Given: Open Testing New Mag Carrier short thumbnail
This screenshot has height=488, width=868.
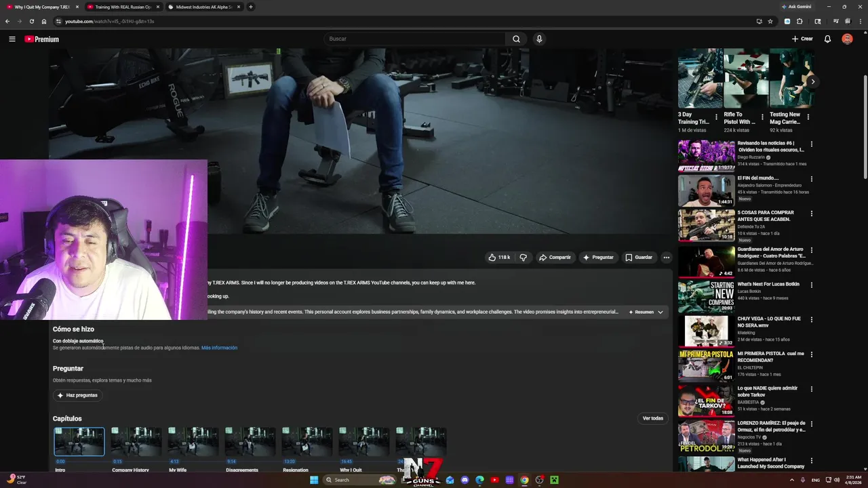Looking at the screenshot, I should [x=791, y=78].
